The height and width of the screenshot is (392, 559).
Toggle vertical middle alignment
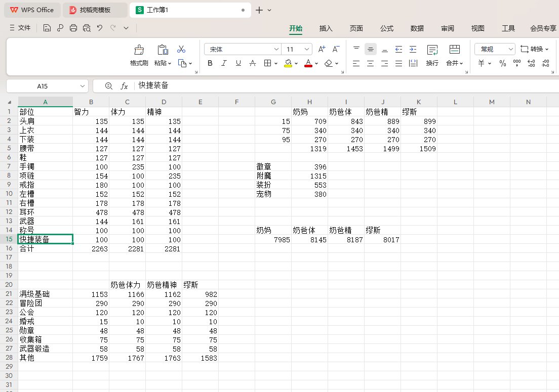pos(371,49)
